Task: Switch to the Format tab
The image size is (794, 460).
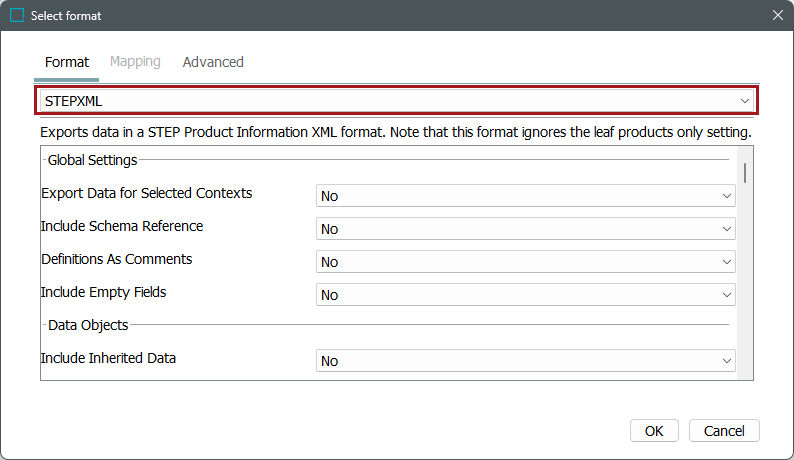Action: pyautogui.click(x=67, y=62)
